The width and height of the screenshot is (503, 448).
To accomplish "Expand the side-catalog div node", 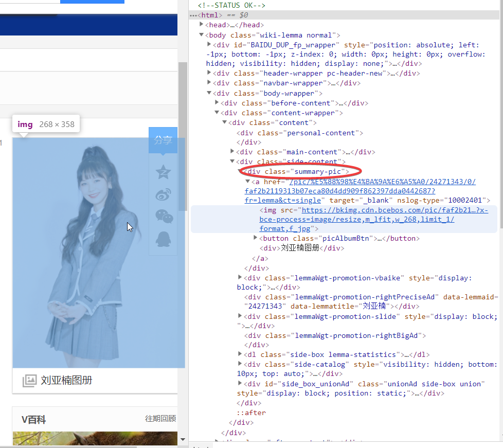I will (240, 363).
